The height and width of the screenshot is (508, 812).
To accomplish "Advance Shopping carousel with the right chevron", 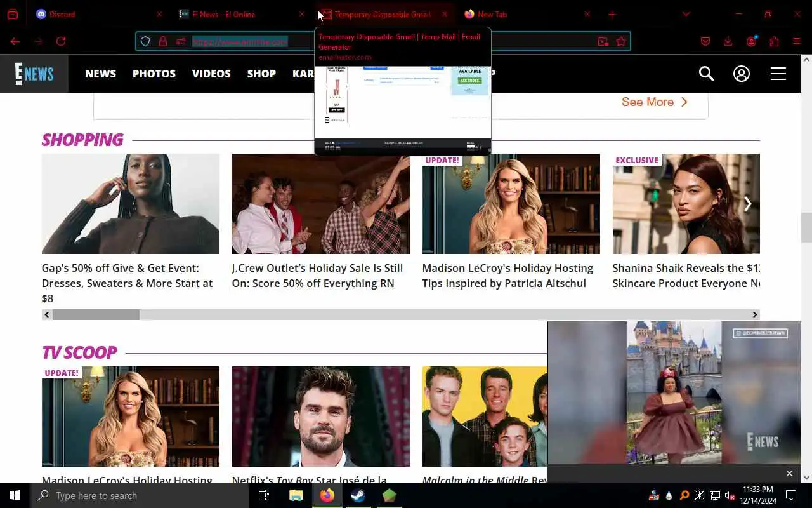I will tap(748, 204).
